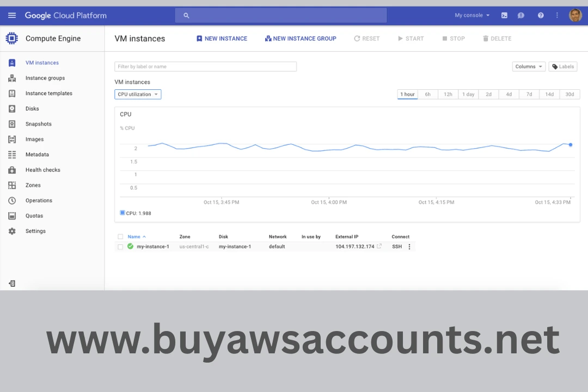Click the top search bar field
588x392 pixels.
click(x=281, y=15)
